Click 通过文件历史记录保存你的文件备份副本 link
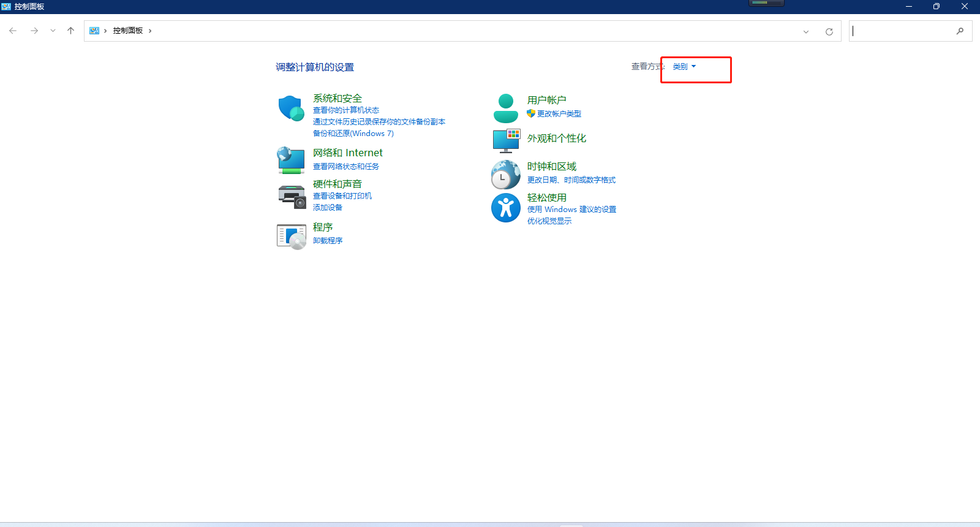980x527 pixels. pyautogui.click(x=379, y=122)
